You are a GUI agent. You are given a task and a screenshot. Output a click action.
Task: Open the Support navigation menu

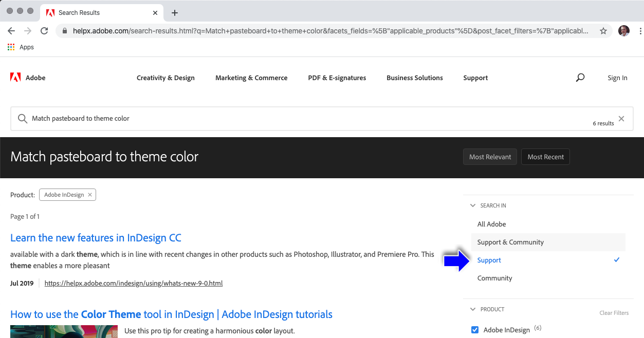point(475,78)
